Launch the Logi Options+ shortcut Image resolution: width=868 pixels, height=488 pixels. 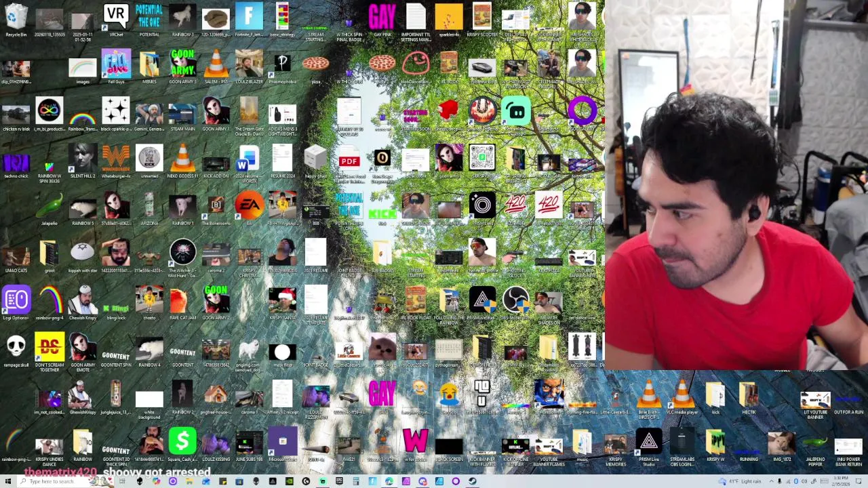16,303
